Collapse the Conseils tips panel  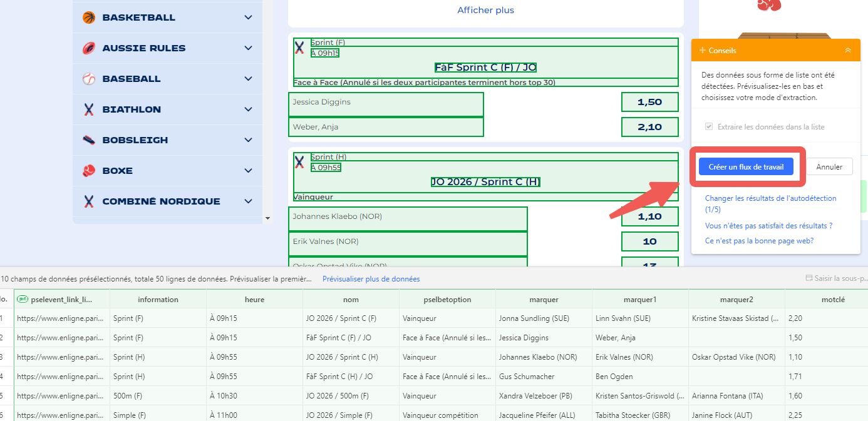click(x=848, y=50)
